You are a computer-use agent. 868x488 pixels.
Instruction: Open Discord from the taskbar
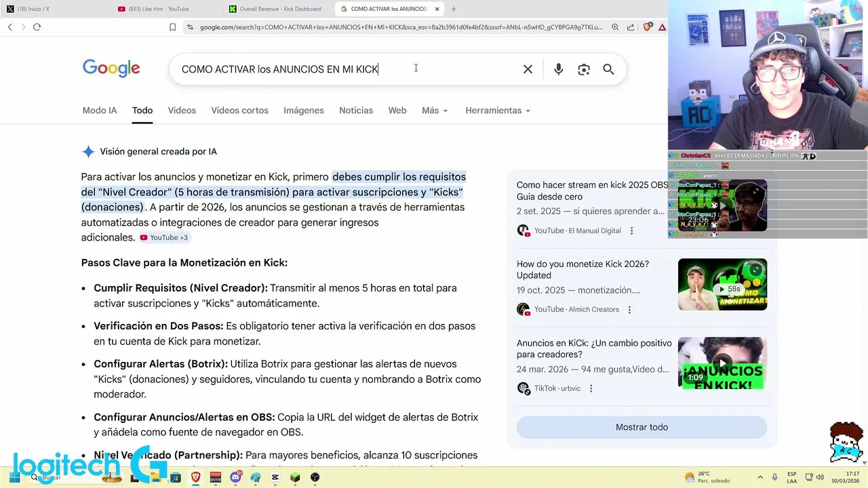pyautogui.click(x=236, y=477)
